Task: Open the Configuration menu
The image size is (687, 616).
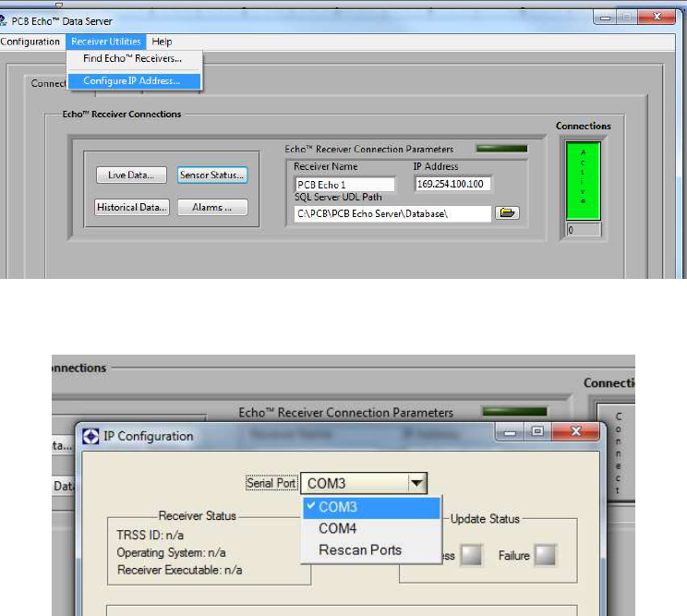Action: pos(30,42)
